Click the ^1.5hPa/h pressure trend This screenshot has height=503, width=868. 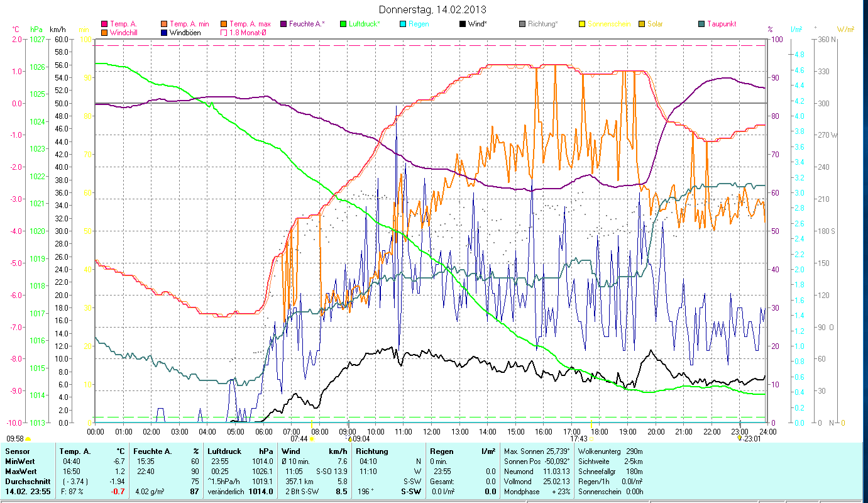(224, 482)
